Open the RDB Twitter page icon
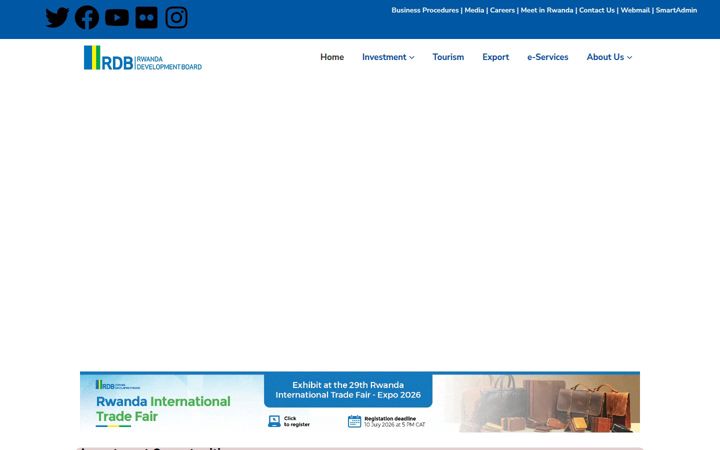This screenshot has width=720, height=450. (x=57, y=18)
